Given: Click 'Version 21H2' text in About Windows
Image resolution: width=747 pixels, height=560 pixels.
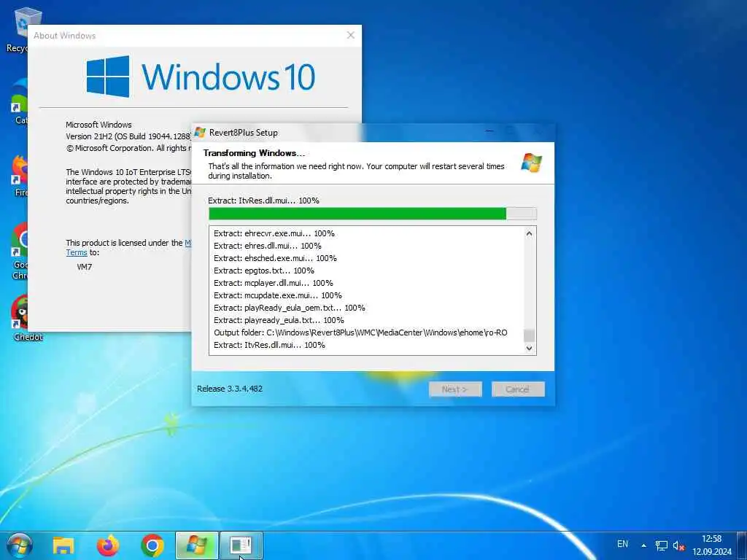Looking at the screenshot, I should click(x=89, y=136).
